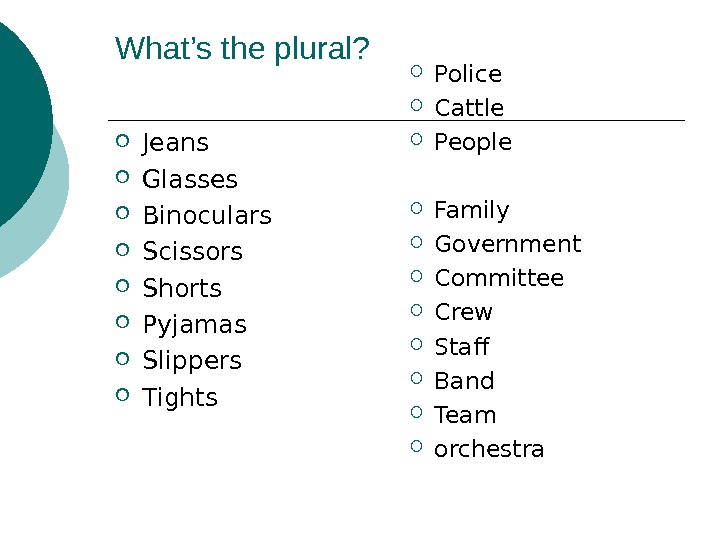Click the Band list item

click(x=464, y=381)
